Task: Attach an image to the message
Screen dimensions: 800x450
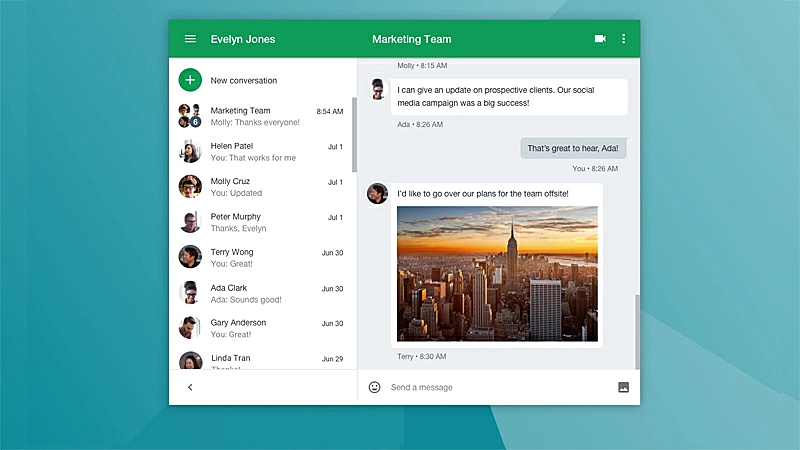Action: tap(623, 387)
